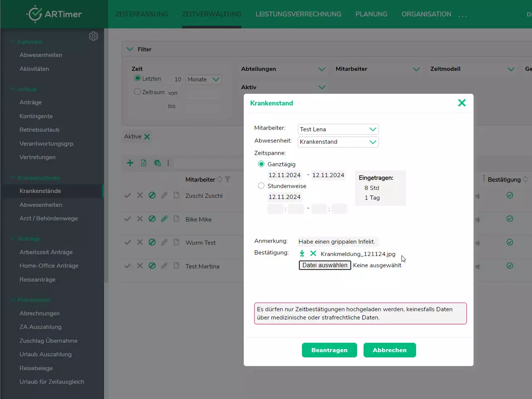Open the PLANUNG tab

click(x=372, y=14)
